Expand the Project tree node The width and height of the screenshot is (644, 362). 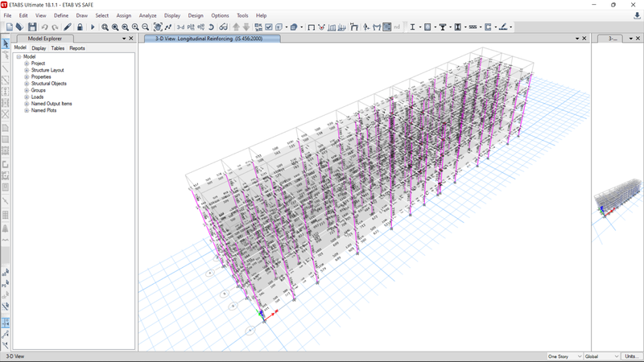(27, 64)
